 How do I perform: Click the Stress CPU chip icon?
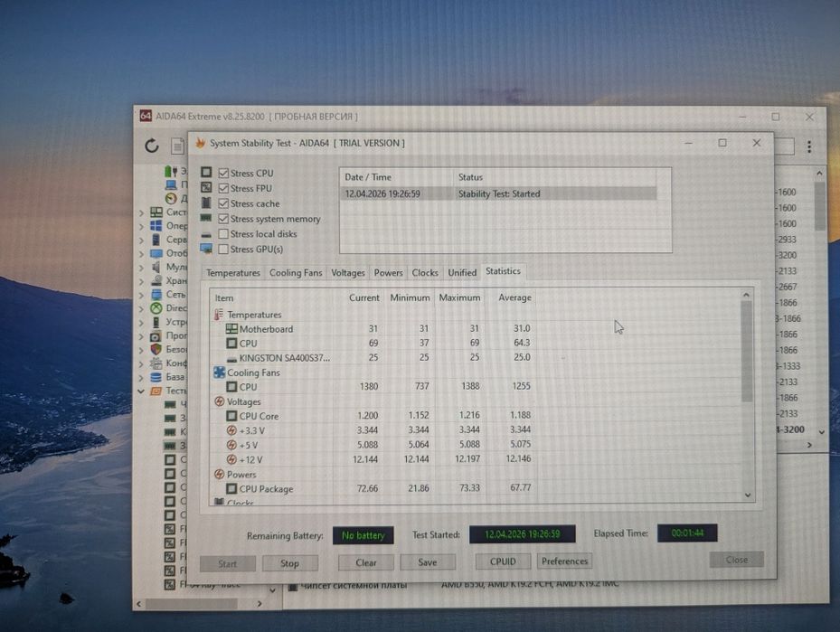point(206,172)
